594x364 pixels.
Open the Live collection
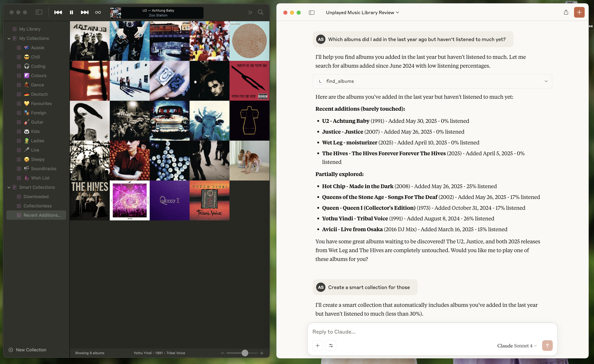36,150
